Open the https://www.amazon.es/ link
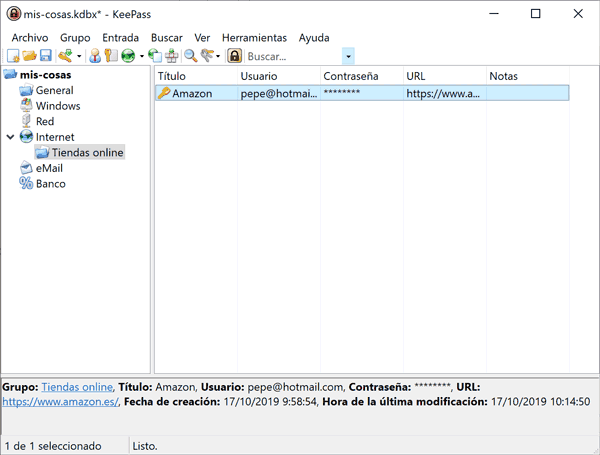The height and width of the screenshot is (455, 600). click(x=61, y=402)
